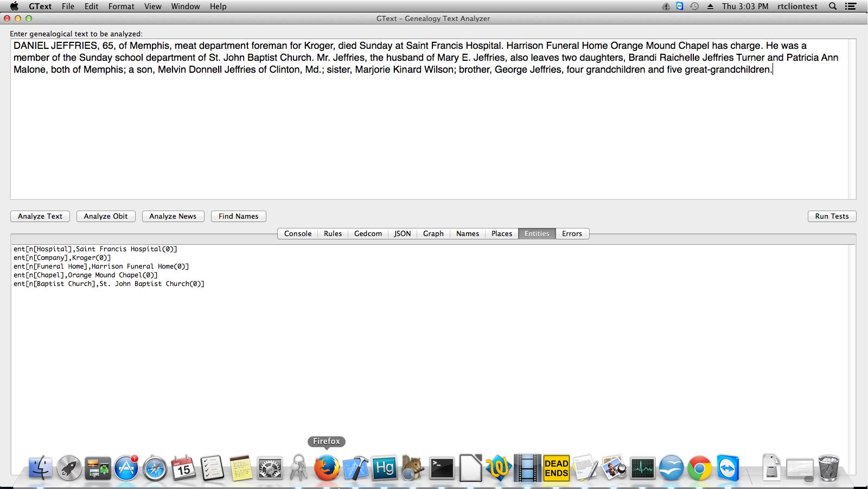Open the App Store dock icon

click(126, 468)
